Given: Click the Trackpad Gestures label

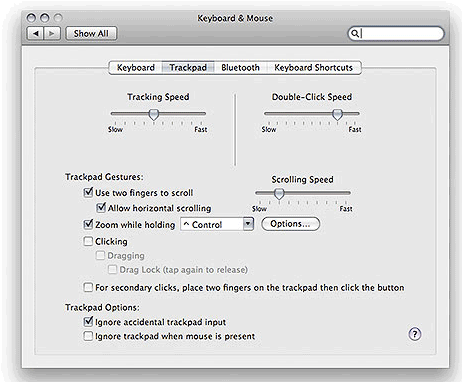Looking at the screenshot, I should (x=104, y=177).
